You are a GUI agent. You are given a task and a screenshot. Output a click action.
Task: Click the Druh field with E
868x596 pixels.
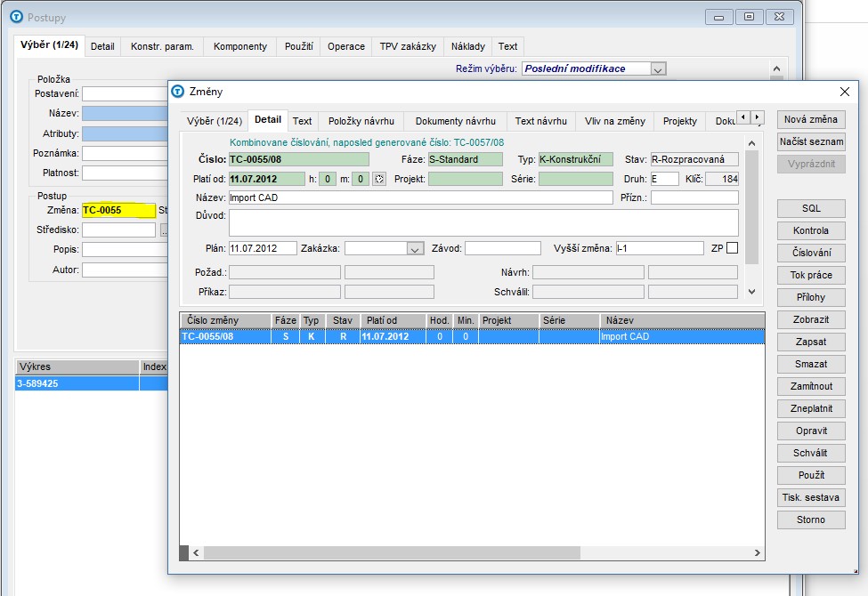coord(664,179)
